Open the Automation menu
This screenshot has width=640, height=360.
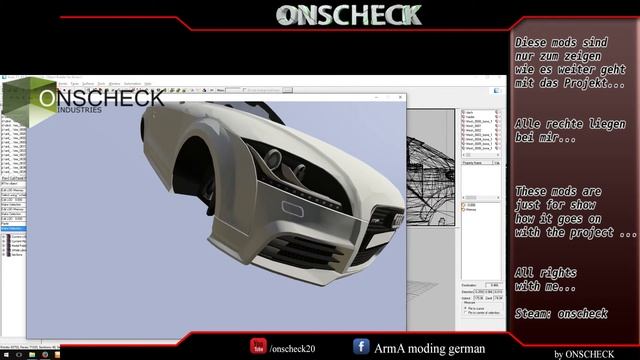coord(132,84)
